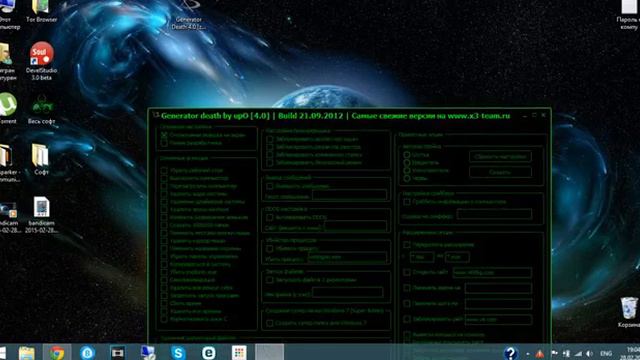
Task: Switch to Google Chrome in the taskbar
Action: pyautogui.click(x=57, y=353)
